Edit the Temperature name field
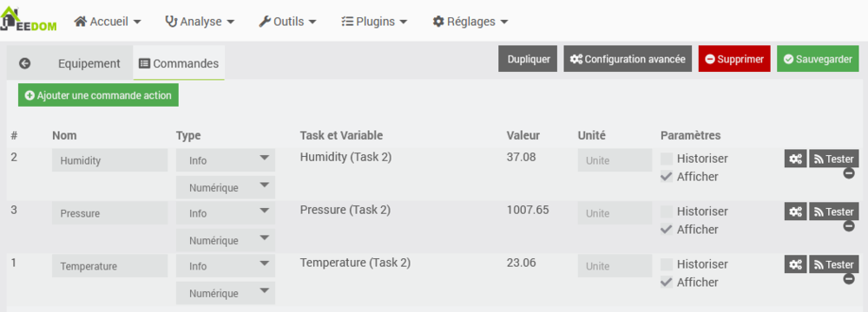The width and height of the screenshot is (868, 312). [109, 265]
